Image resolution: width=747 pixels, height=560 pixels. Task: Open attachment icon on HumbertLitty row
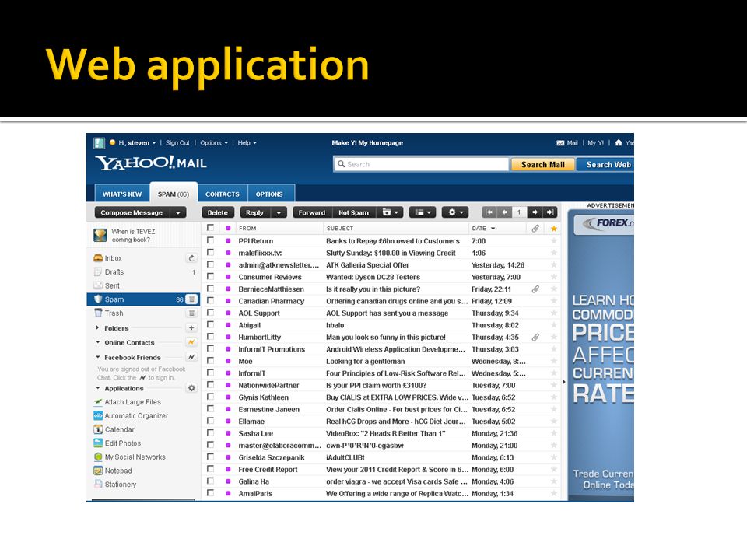point(535,337)
